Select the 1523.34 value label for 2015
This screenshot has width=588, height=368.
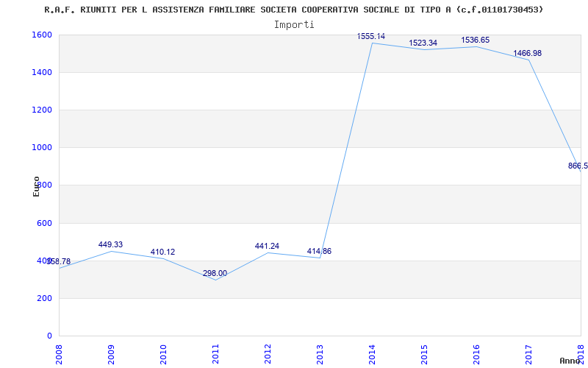(423, 43)
